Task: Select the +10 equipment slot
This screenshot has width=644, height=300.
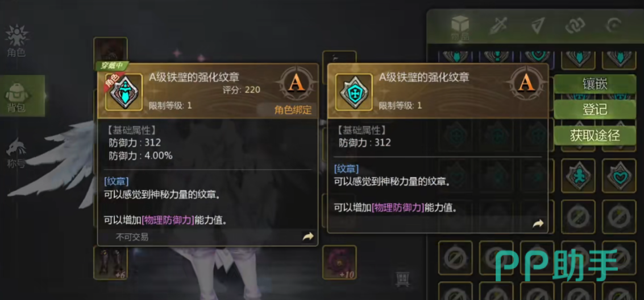Action: [339, 262]
